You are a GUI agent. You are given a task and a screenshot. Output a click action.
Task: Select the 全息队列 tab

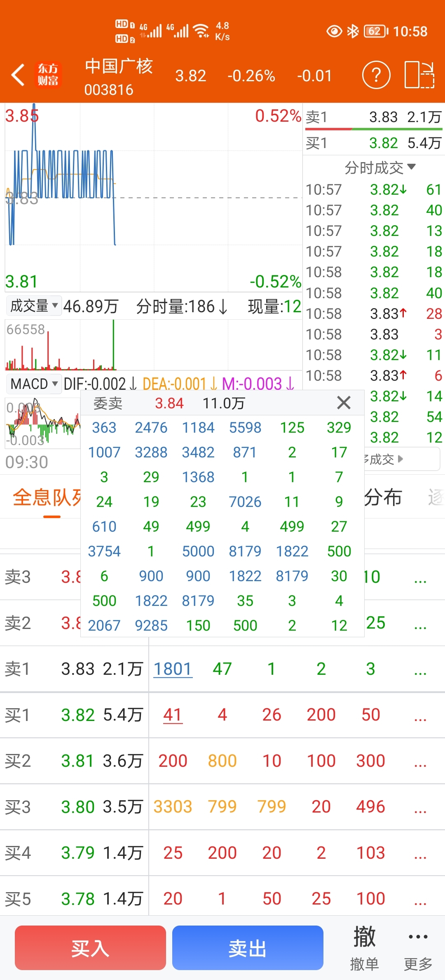tap(47, 497)
